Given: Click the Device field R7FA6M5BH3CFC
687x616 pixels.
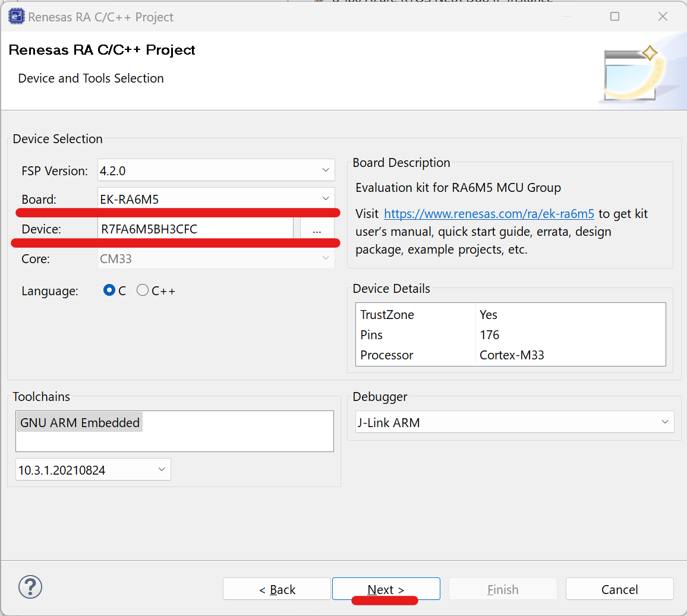Looking at the screenshot, I should (x=196, y=229).
